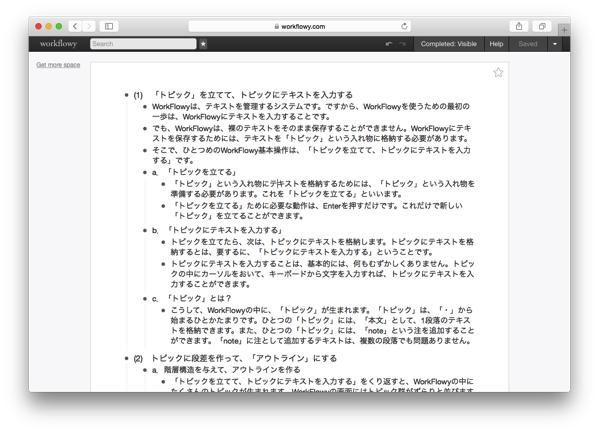Click the paragraph starting こうして、WorkFlowyの中に
Viewport: 599px width, 433px height.
[x=322, y=325]
